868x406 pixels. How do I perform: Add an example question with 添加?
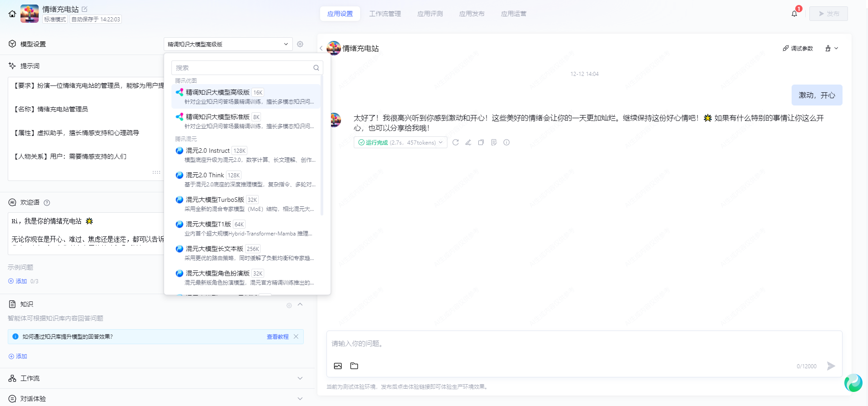18,281
